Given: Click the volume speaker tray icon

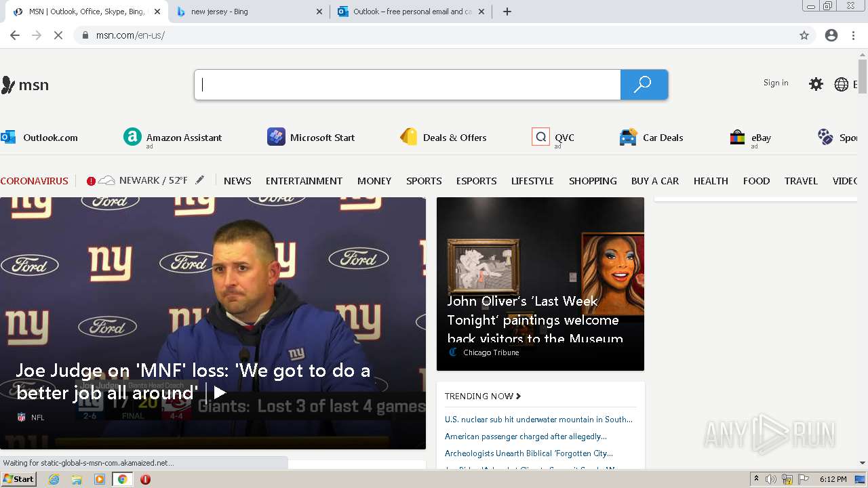Looking at the screenshot, I should pos(771,479).
